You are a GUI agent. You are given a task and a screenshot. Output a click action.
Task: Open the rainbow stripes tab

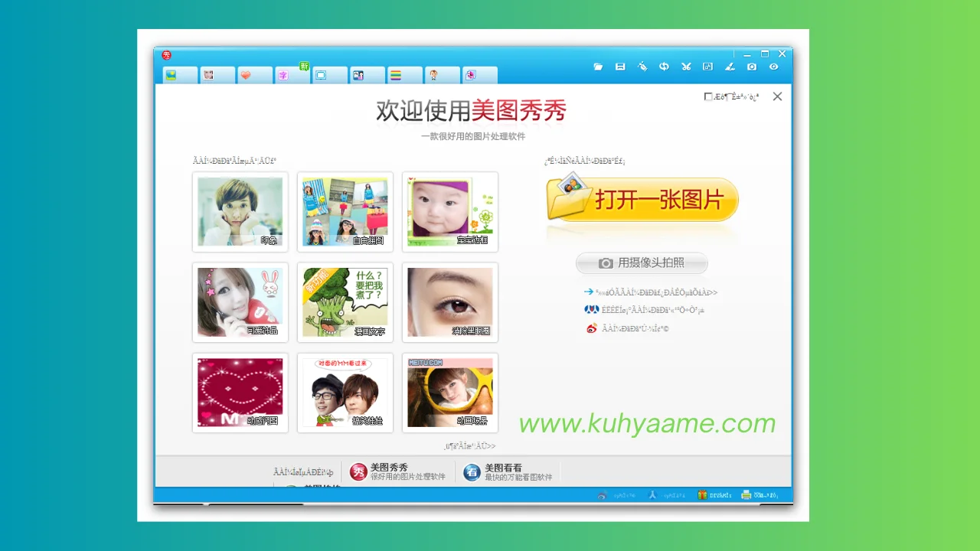click(x=405, y=75)
